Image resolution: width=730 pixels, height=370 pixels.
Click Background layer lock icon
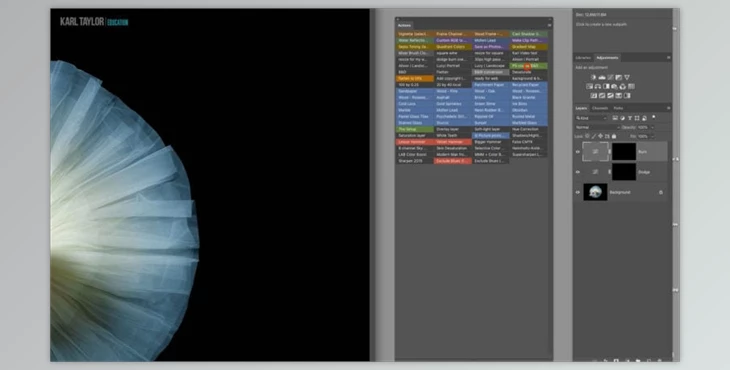661,192
